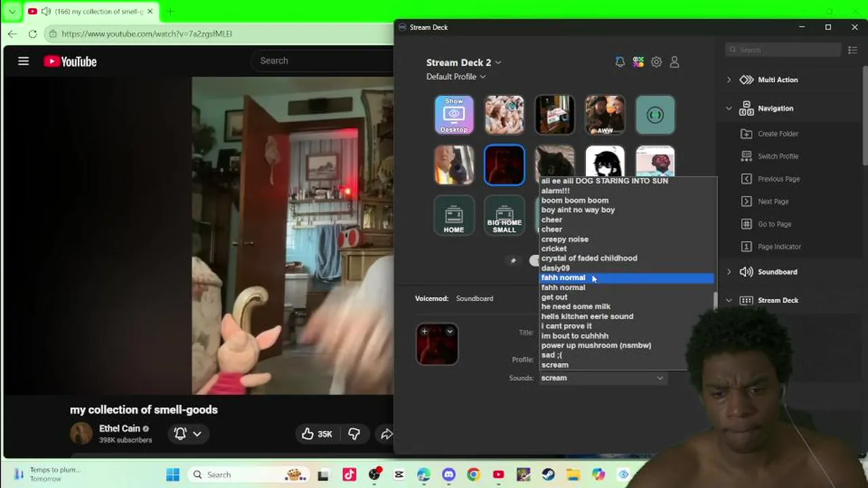Click the Ethel Cain channel avatar
Viewport: 868px width, 488px height.
click(81, 434)
